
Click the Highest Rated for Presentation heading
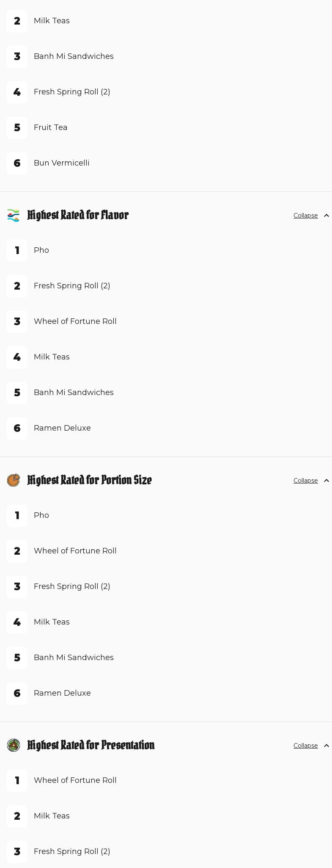(91, 746)
